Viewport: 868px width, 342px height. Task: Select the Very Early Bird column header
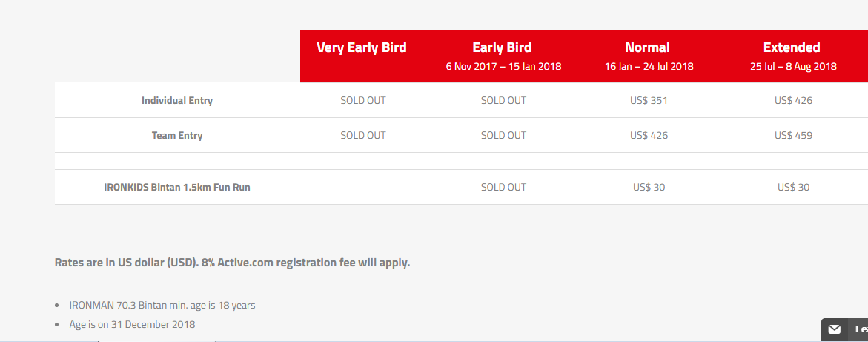(362, 47)
